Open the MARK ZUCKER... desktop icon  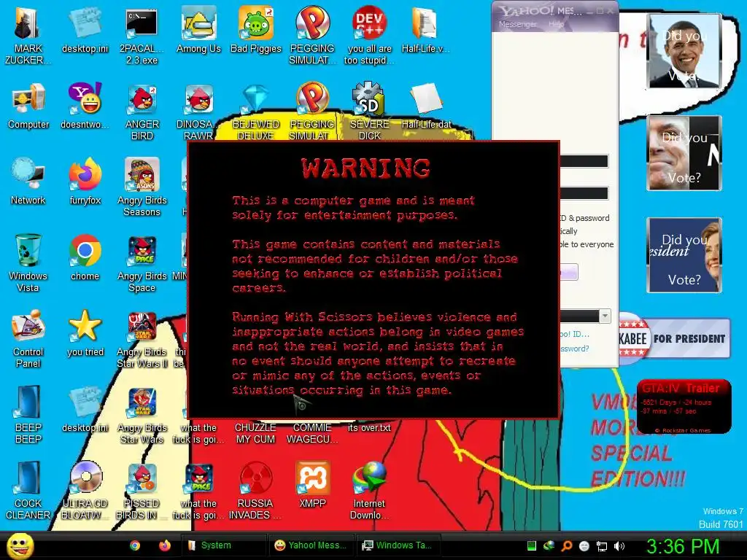coord(28,34)
